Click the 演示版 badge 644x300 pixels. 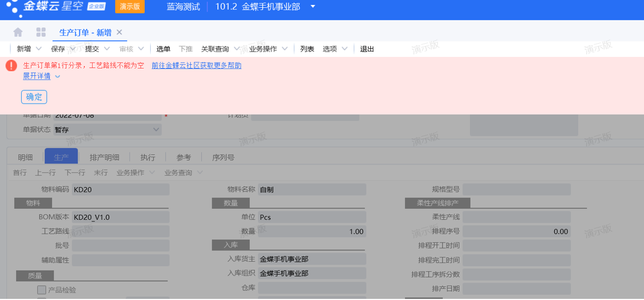(x=130, y=7)
